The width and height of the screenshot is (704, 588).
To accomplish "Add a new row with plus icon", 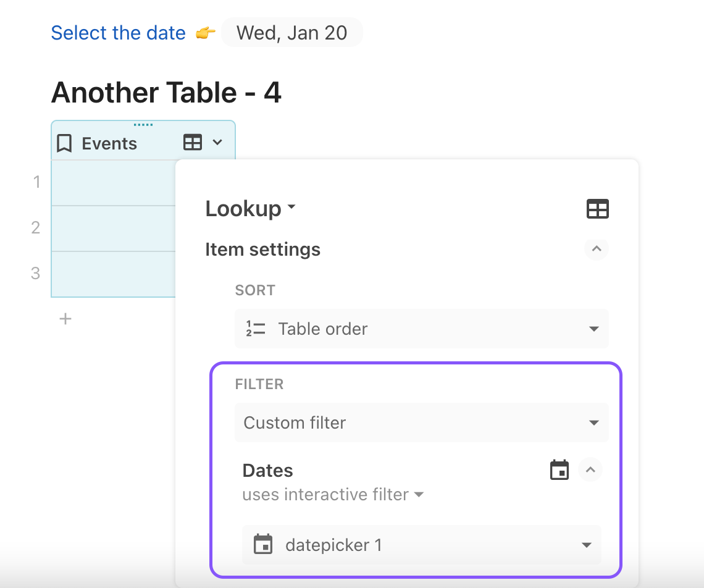I will tap(65, 319).
